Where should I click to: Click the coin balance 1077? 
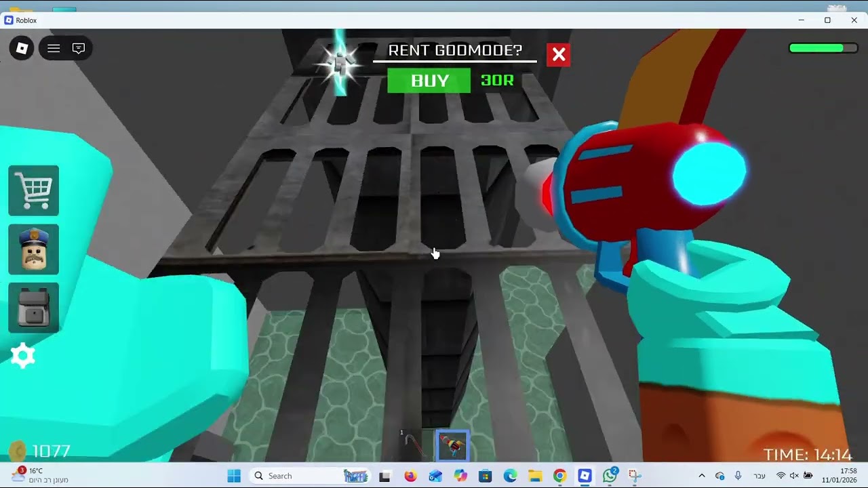[x=51, y=451]
